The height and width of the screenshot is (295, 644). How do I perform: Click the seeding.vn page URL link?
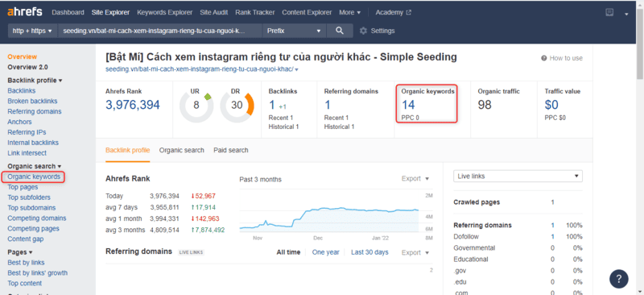tap(200, 69)
